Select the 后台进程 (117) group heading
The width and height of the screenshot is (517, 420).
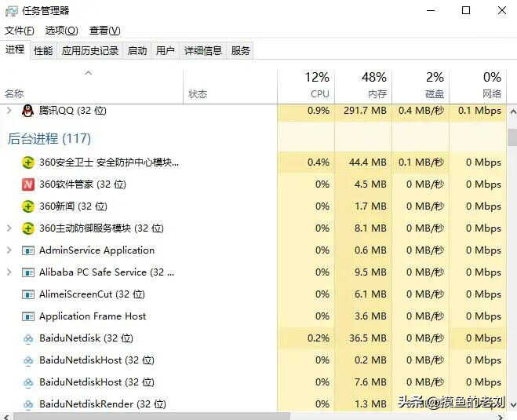tap(49, 139)
